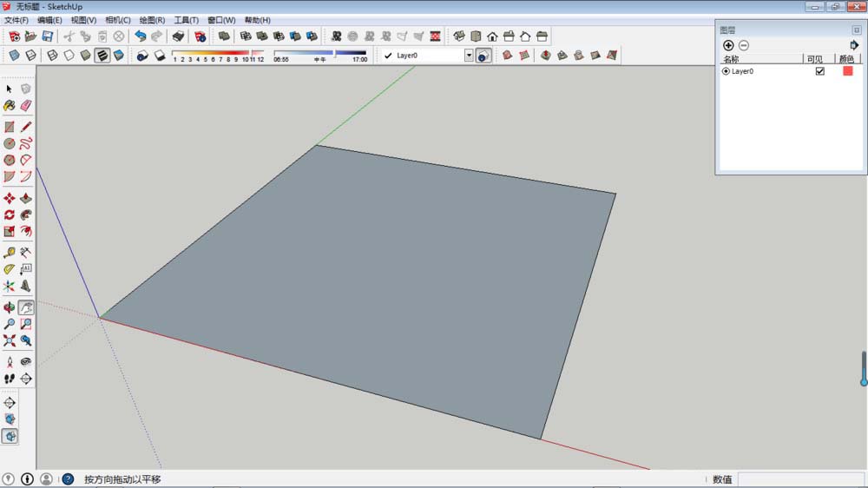Image resolution: width=868 pixels, height=488 pixels.
Task: Collapse the 图层 panel using its corner button
Action: point(857,30)
